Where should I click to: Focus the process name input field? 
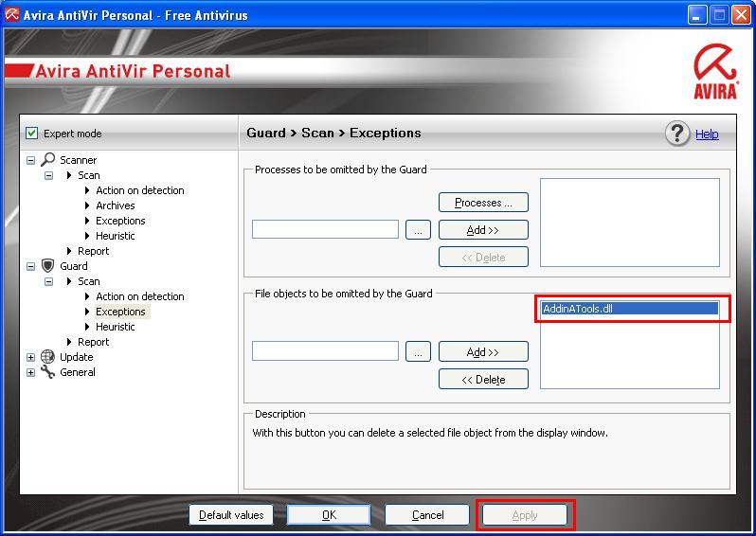325,229
